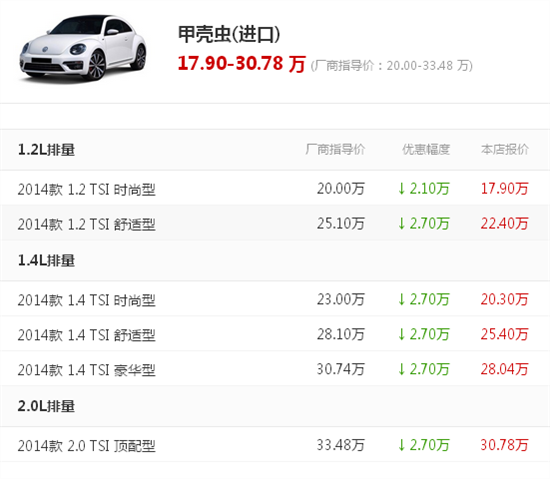Image resolution: width=550 pixels, height=479 pixels.
Task: Select the 2014款 1.4 TSI 豪华型 model
Action: point(87,370)
